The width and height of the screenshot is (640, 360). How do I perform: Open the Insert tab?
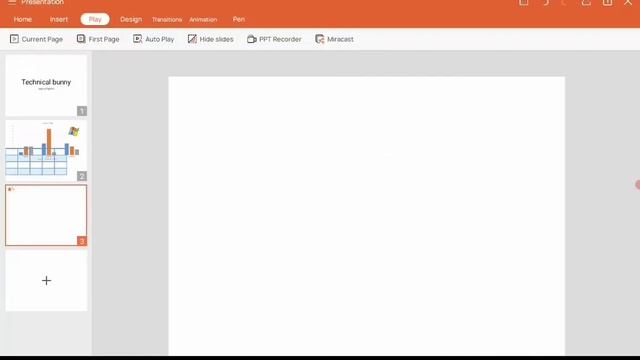click(59, 19)
